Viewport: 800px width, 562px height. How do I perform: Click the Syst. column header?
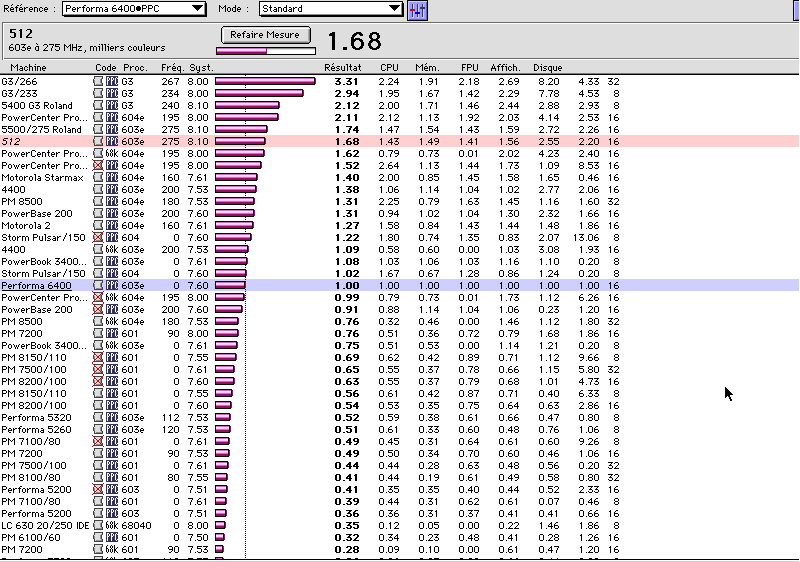pyautogui.click(x=202, y=67)
